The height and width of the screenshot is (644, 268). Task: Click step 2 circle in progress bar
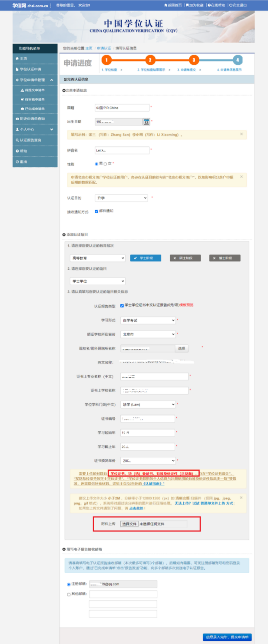[150, 60]
